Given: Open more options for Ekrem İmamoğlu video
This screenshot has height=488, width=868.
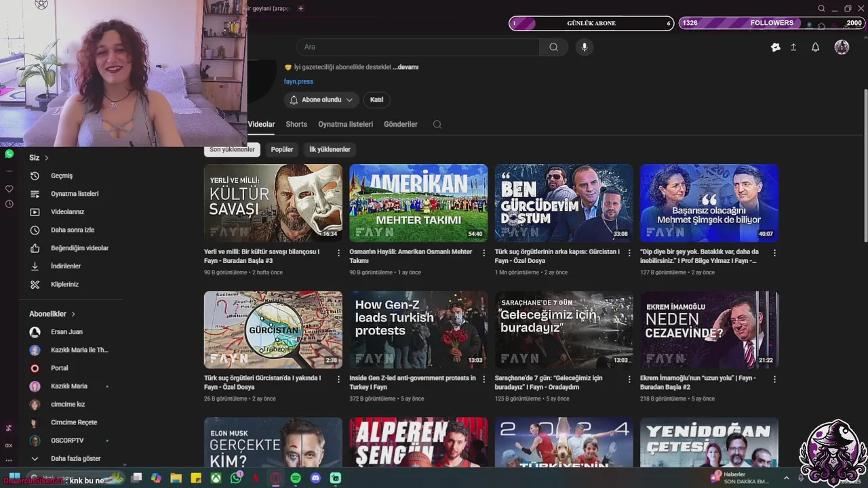Looking at the screenshot, I should tap(774, 380).
